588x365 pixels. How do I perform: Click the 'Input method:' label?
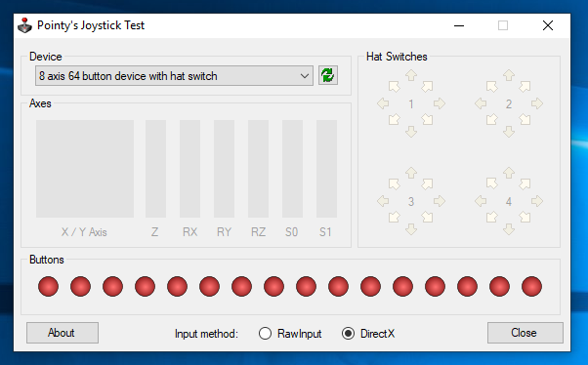pyautogui.click(x=206, y=334)
